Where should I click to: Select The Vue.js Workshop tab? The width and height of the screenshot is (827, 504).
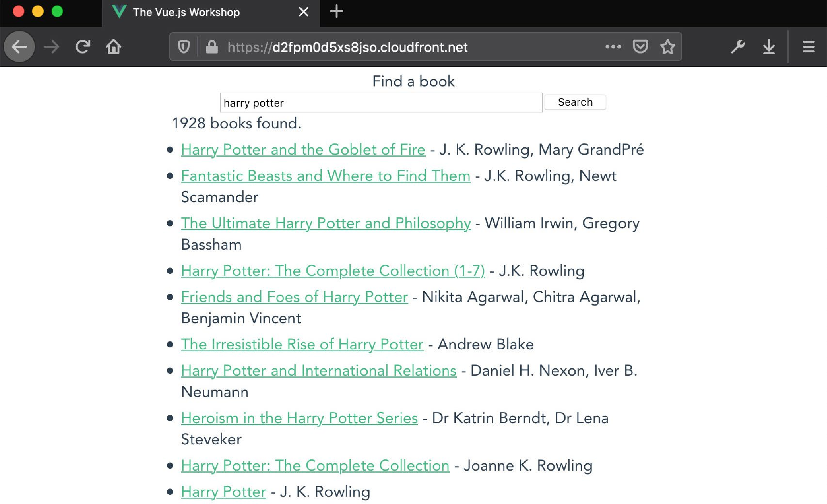(211, 13)
